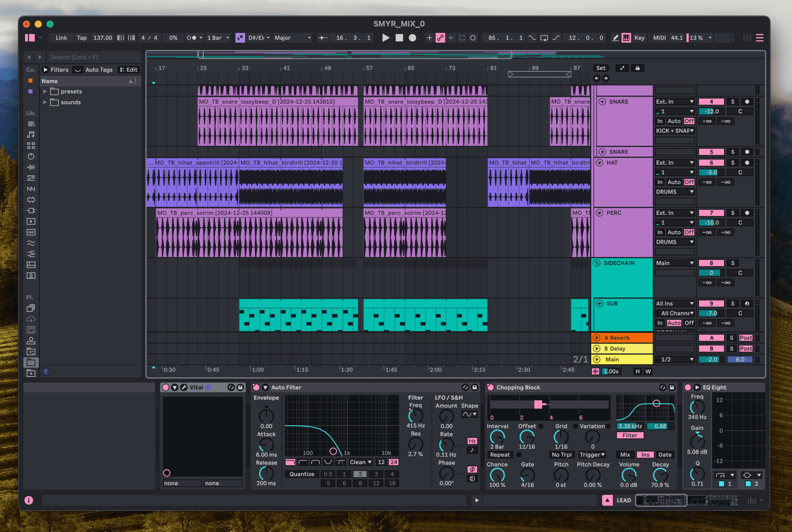Expand the presets folder

tap(45, 91)
